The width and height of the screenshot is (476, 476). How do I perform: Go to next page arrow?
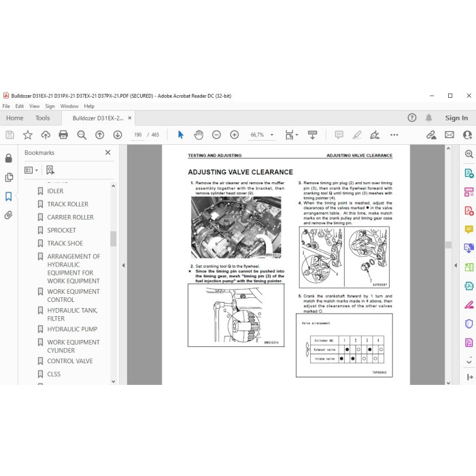click(118, 135)
